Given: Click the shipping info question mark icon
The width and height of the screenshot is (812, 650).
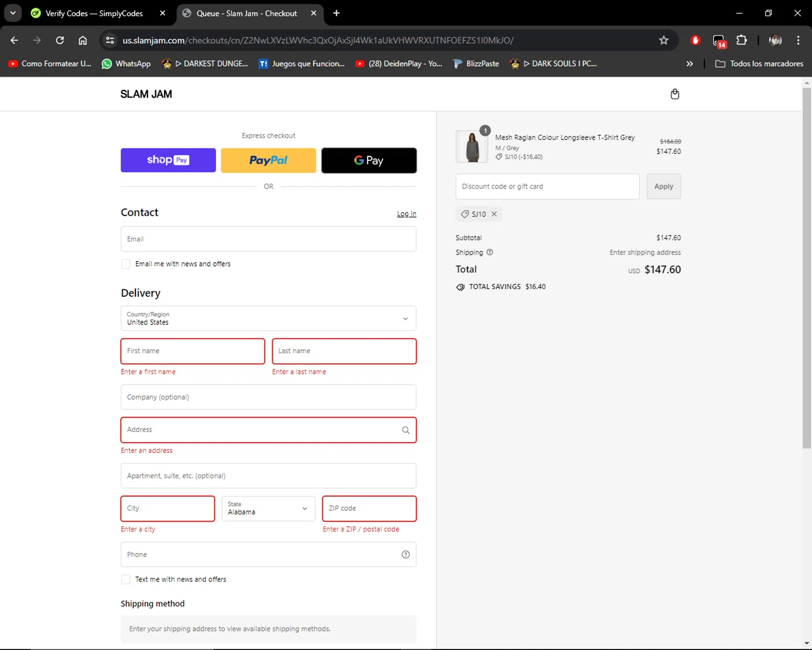Looking at the screenshot, I should pyautogui.click(x=490, y=252).
